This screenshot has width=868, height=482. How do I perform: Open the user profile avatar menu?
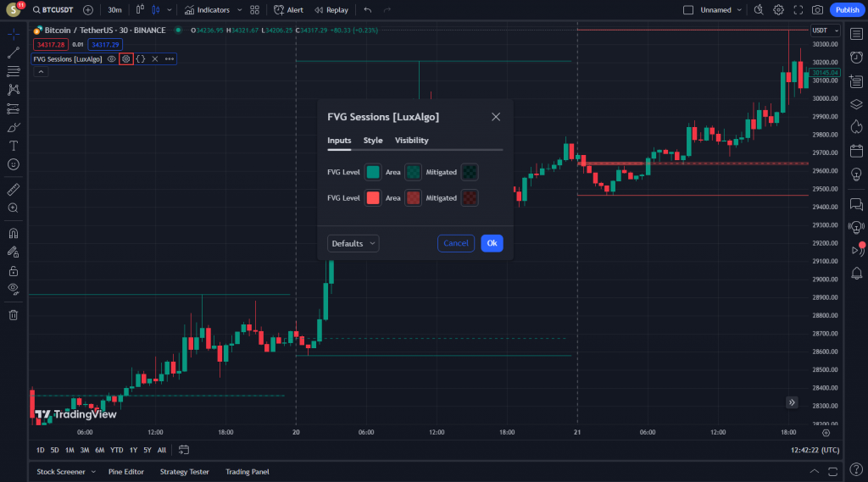13,10
